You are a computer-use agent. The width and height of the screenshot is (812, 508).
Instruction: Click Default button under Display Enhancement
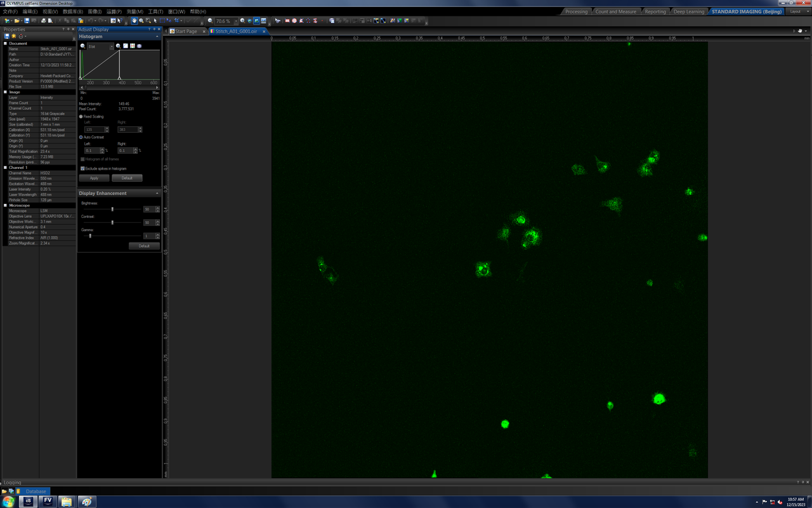[x=144, y=246]
